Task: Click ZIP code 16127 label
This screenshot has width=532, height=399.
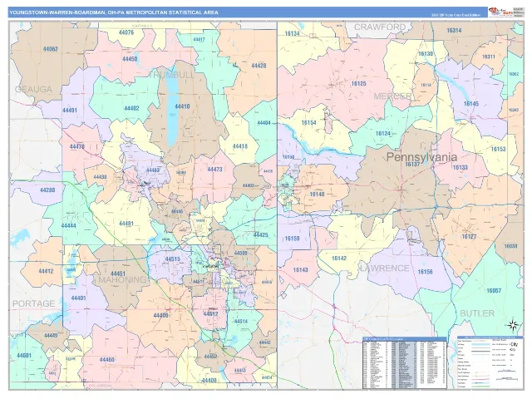Action: [469, 236]
